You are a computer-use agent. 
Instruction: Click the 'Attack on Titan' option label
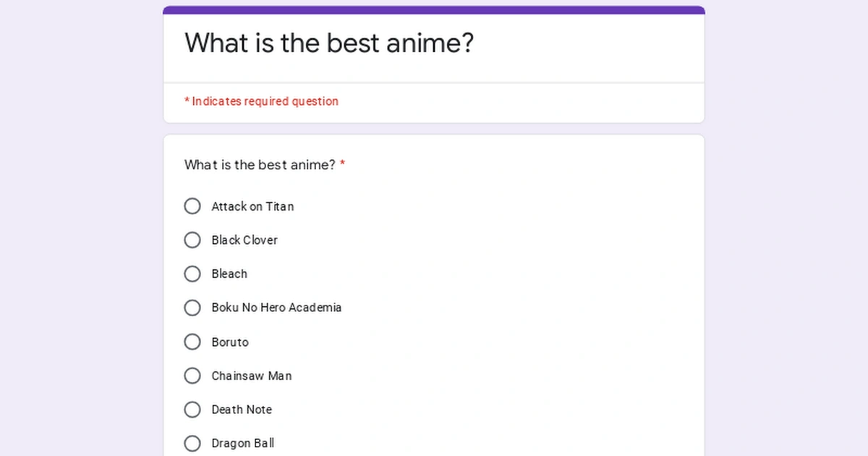coord(252,206)
